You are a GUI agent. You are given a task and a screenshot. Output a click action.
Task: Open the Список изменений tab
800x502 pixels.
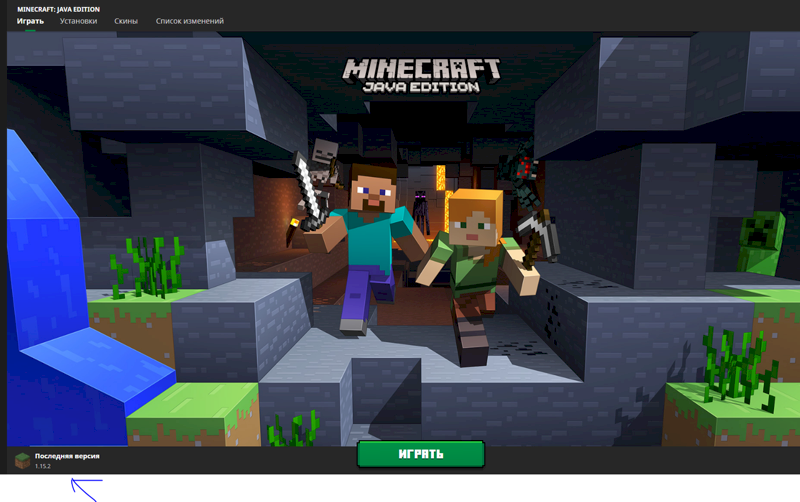pos(190,21)
